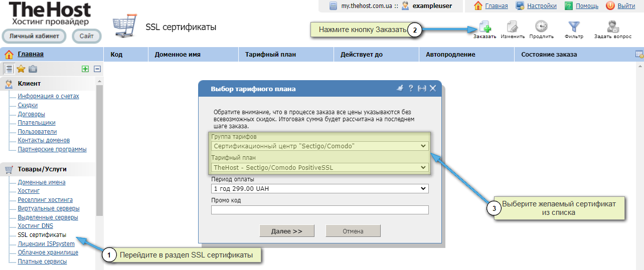This screenshot has height=270, width=644.
Task: Sort table by Доменное имя column
Action: (194, 54)
